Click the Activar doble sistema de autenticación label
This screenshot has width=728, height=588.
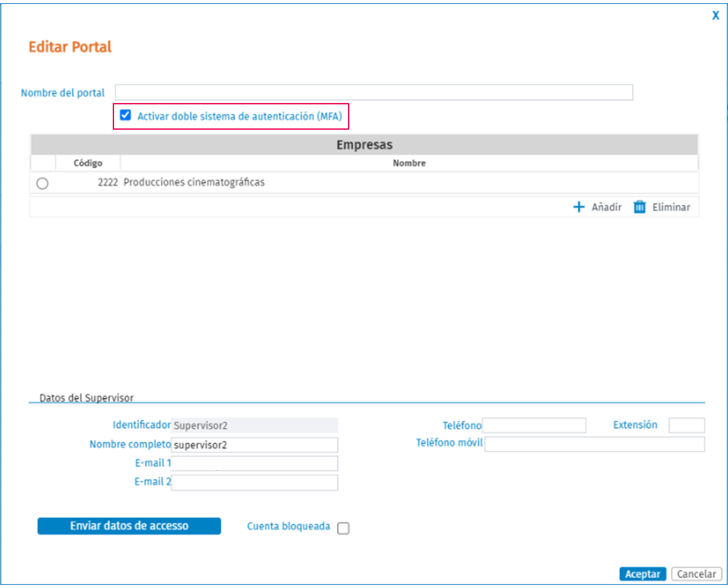pyautogui.click(x=240, y=116)
